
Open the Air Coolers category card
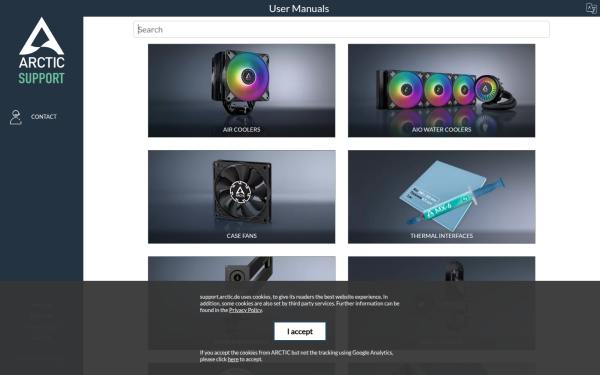pos(241,90)
